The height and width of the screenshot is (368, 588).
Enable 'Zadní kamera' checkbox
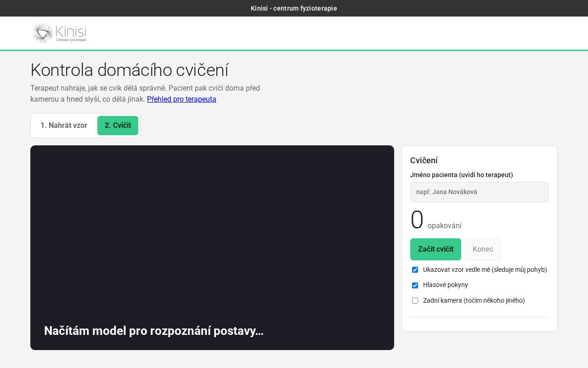415,301
